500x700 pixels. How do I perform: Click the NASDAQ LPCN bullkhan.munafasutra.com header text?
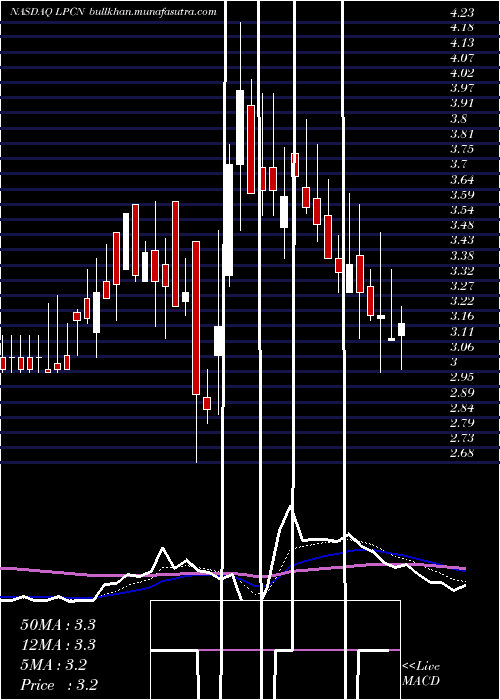(113, 12)
